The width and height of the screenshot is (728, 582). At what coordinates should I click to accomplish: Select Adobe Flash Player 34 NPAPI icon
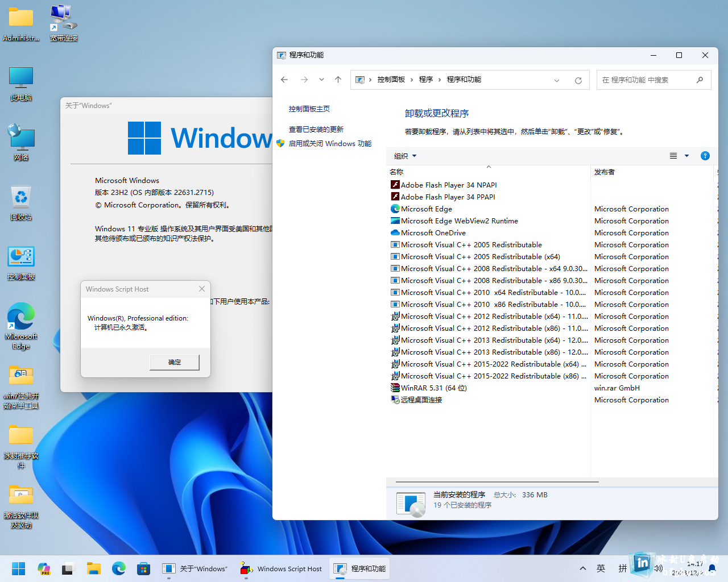coord(395,185)
